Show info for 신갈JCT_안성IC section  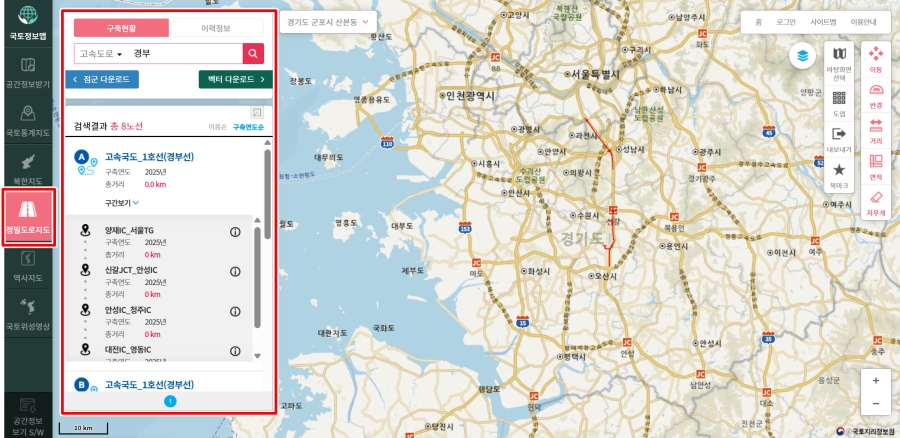tap(235, 272)
